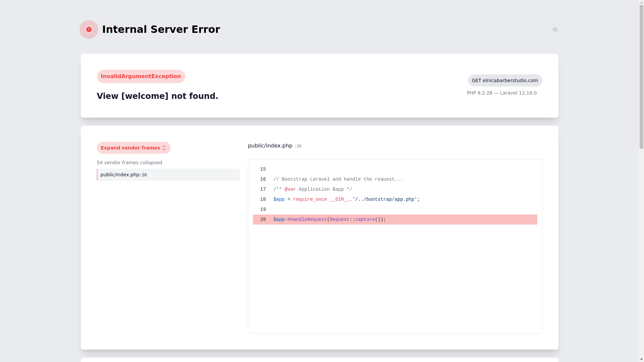
Task: Click the 'View [welcome] not found.' message
Action: 157,96
